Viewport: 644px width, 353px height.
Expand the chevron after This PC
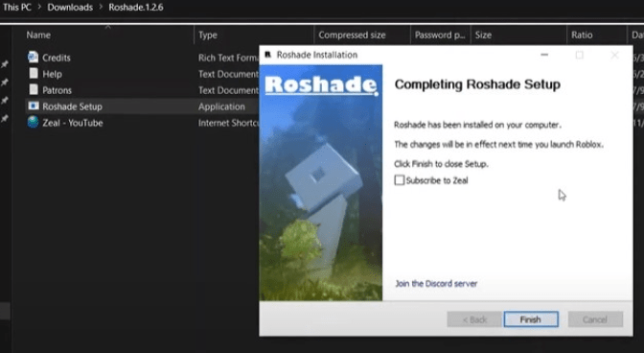point(39,7)
